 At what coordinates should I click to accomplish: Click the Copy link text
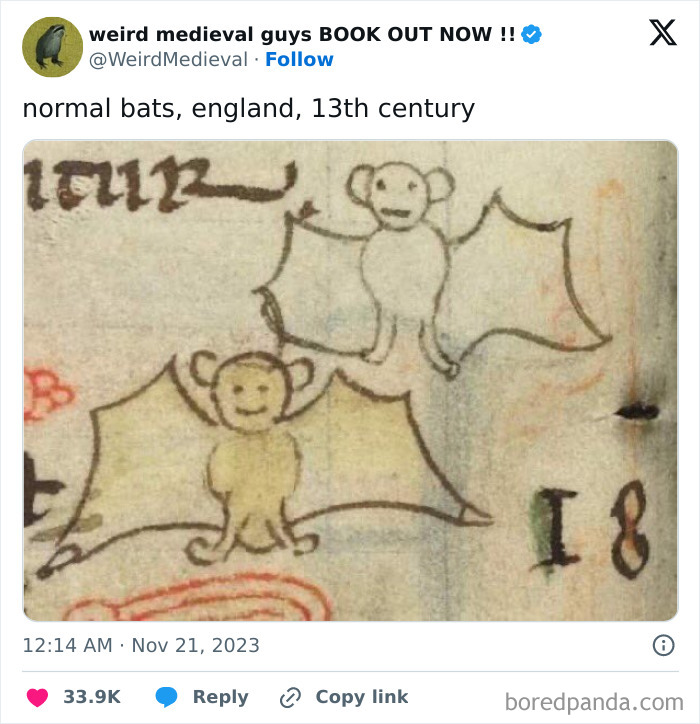click(x=362, y=697)
